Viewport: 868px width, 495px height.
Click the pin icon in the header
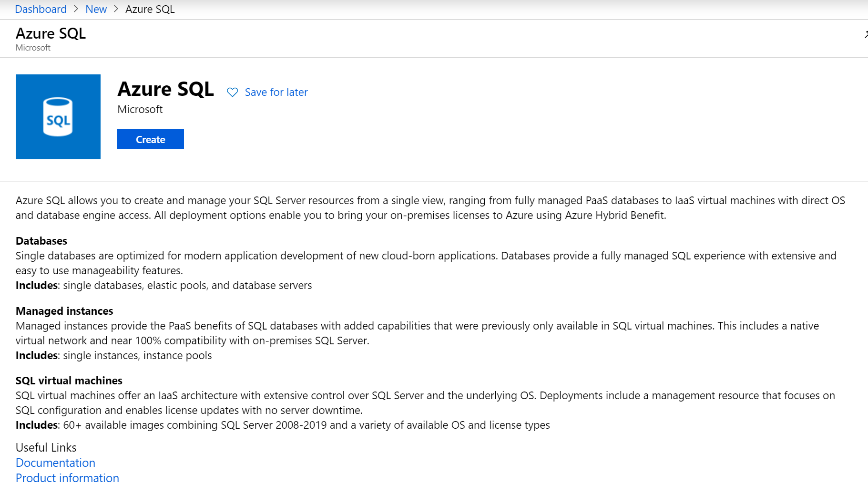pos(866,34)
